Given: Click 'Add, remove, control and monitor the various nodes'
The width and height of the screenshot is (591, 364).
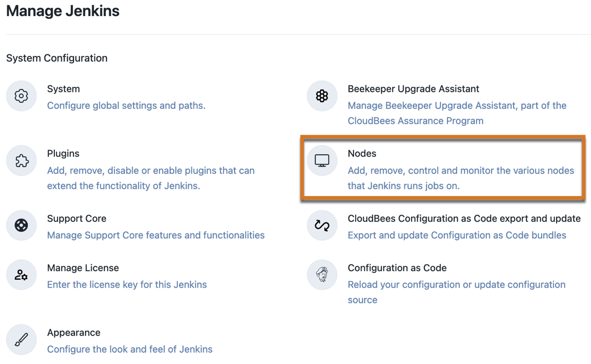Looking at the screenshot, I should pyautogui.click(x=460, y=178).
